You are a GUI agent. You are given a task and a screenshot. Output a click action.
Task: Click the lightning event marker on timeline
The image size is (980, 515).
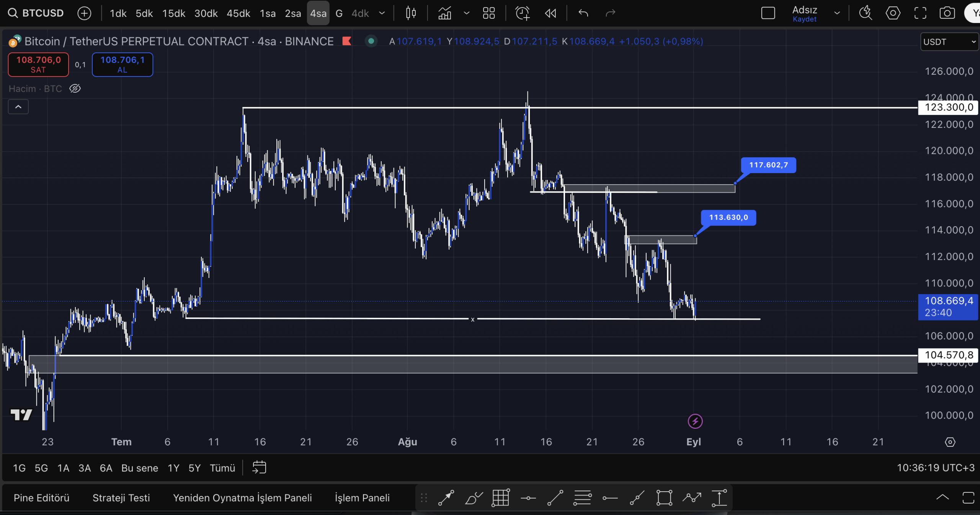point(695,421)
